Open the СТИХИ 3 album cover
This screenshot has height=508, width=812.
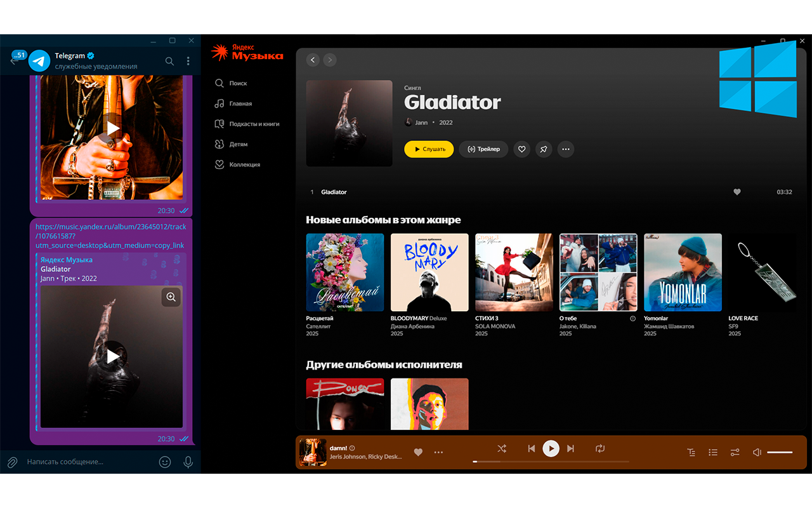514,272
